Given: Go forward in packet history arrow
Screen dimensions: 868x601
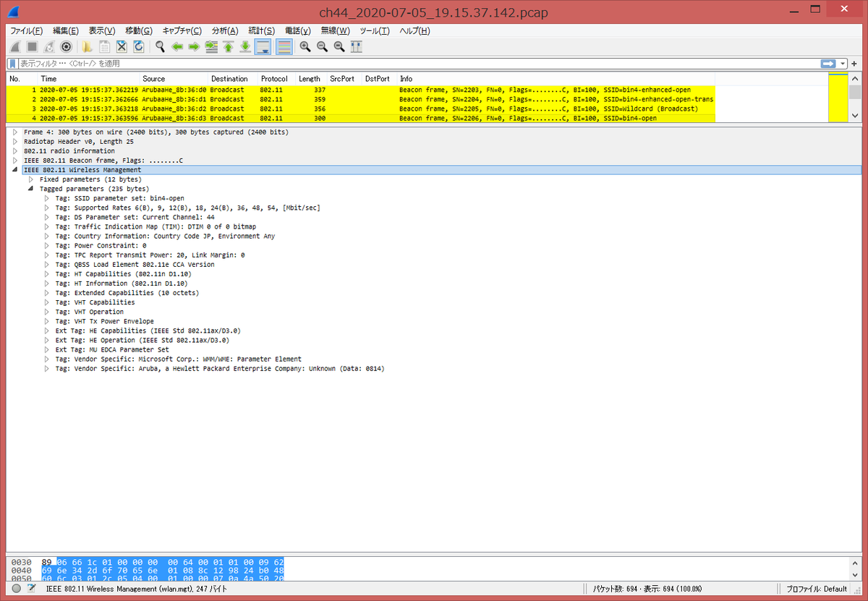Looking at the screenshot, I should coord(194,47).
